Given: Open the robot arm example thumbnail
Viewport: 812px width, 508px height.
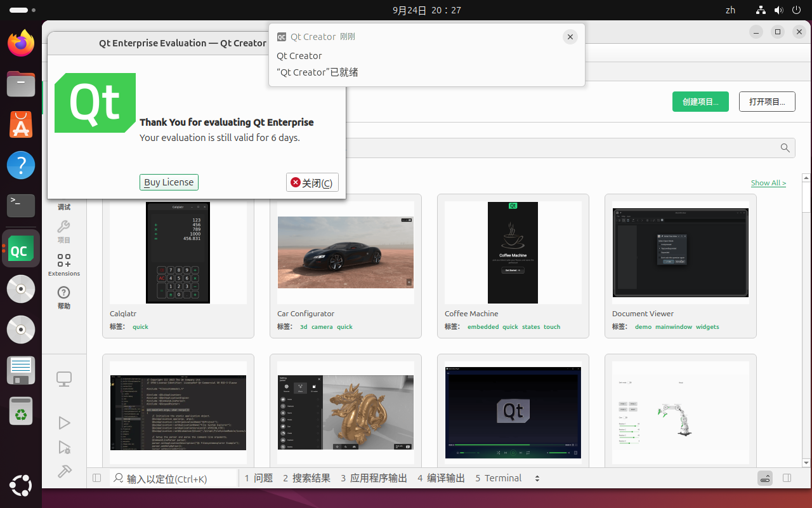Looking at the screenshot, I should (x=681, y=413).
